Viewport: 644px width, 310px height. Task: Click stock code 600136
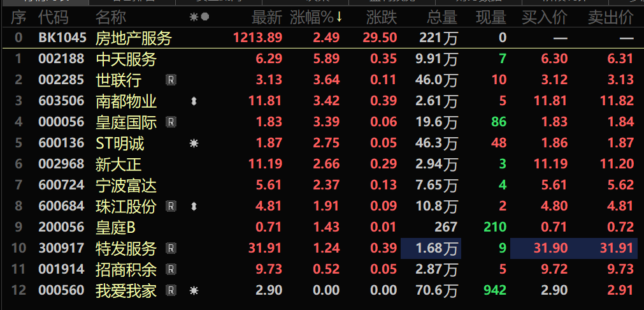[61, 143]
